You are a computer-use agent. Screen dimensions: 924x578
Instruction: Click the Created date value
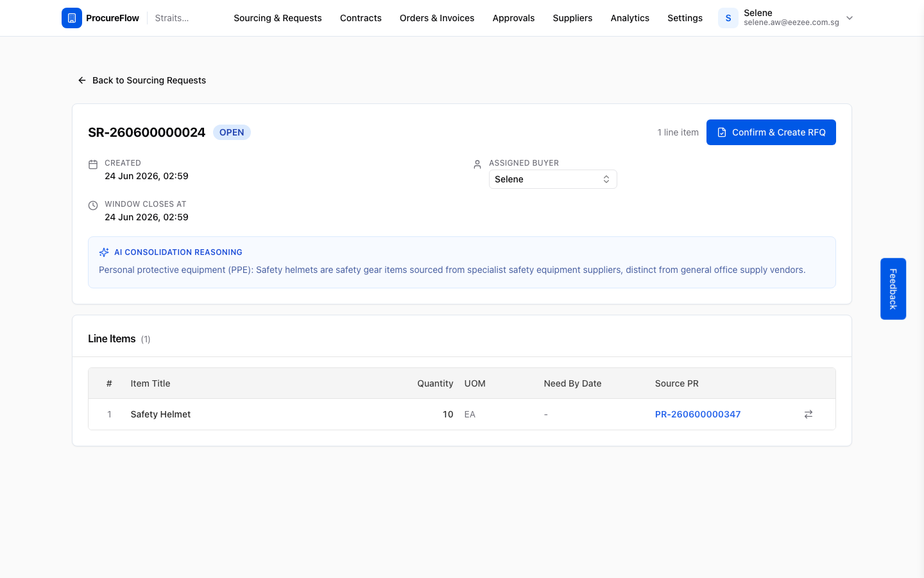[146, 176]
